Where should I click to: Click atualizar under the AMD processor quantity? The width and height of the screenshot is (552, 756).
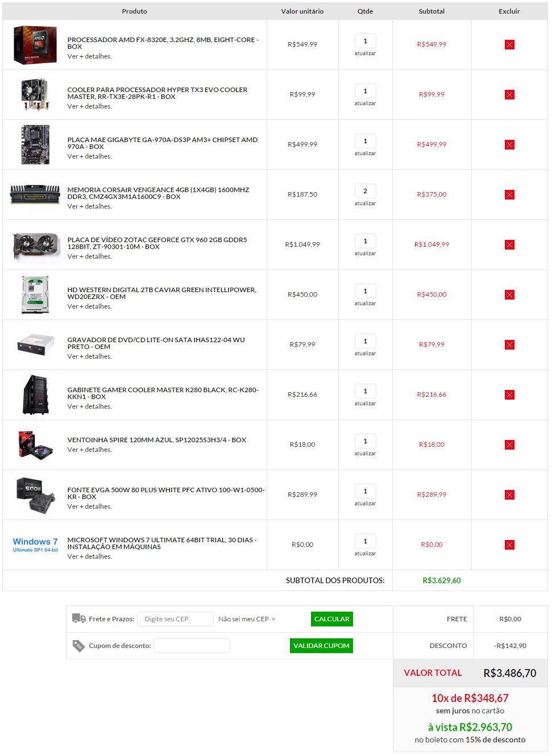coord(365,53)
